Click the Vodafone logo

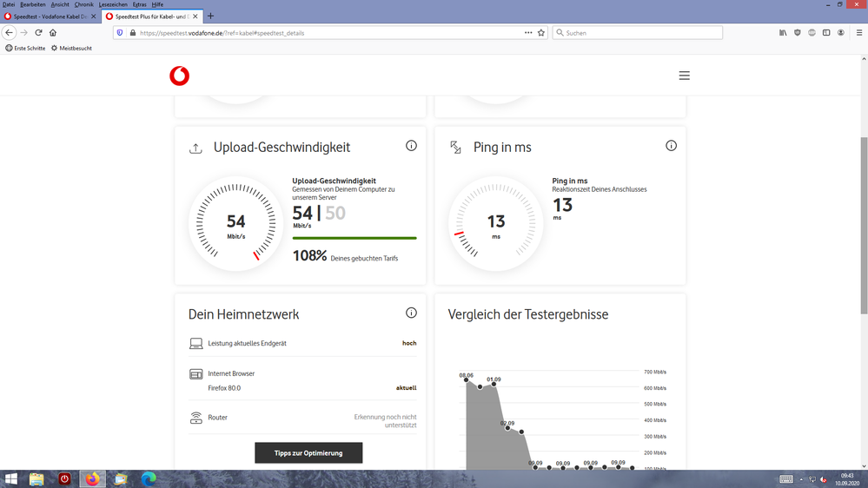pyautogui.click(x=179, y=76)
